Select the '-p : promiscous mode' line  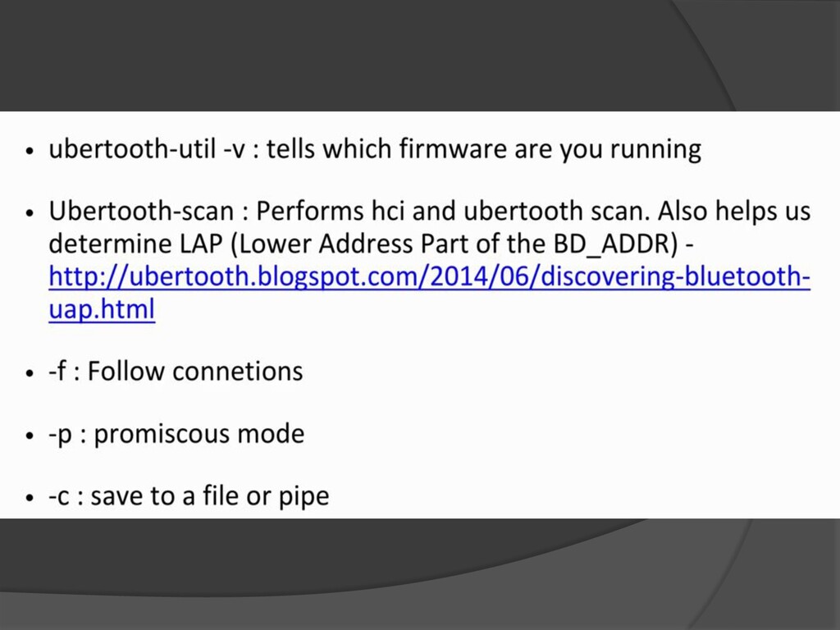click(x=176, y=434)
